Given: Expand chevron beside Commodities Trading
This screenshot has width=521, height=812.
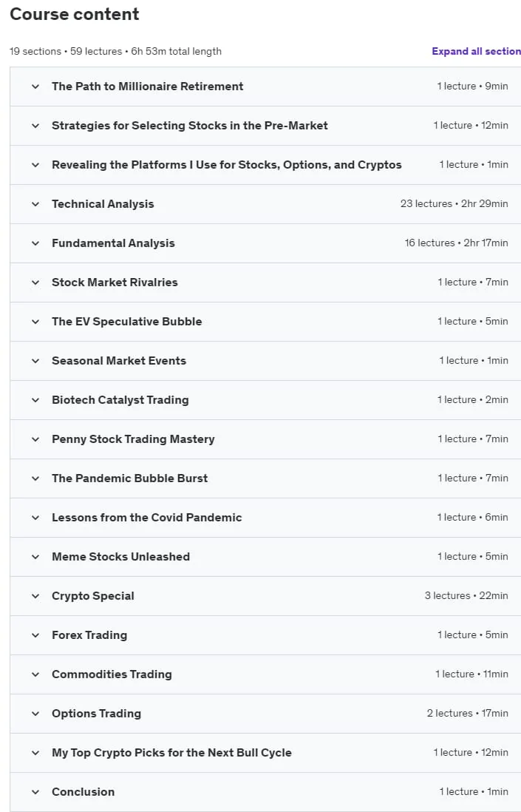Looking at the screenshot, I should coord(35,674).
